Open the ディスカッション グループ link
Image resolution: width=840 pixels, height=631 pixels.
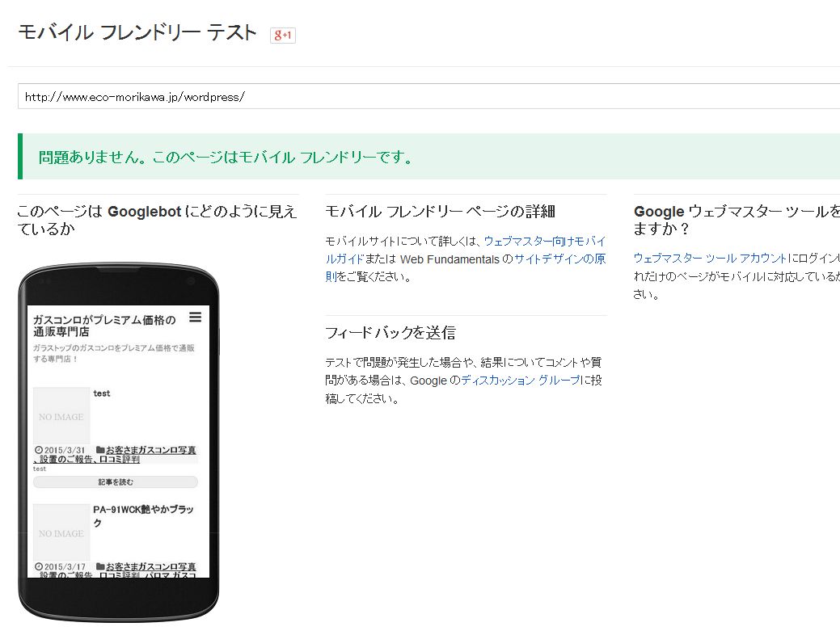(x=520, y=381)
